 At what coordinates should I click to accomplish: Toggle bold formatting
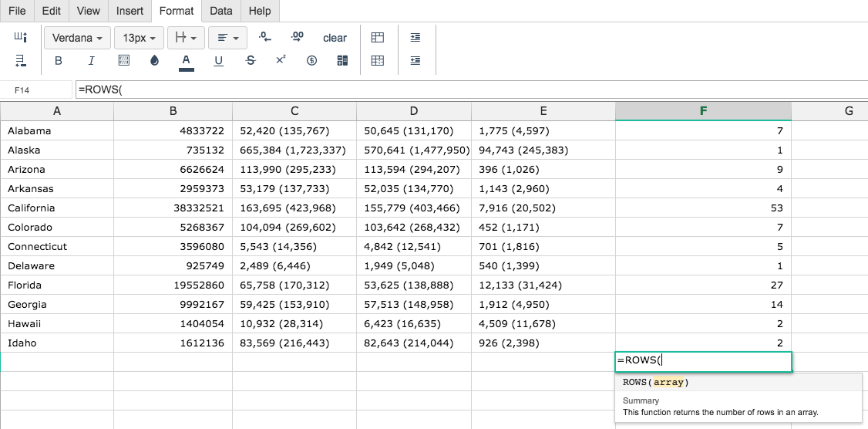pyautogui.click(x=58, y=61)
